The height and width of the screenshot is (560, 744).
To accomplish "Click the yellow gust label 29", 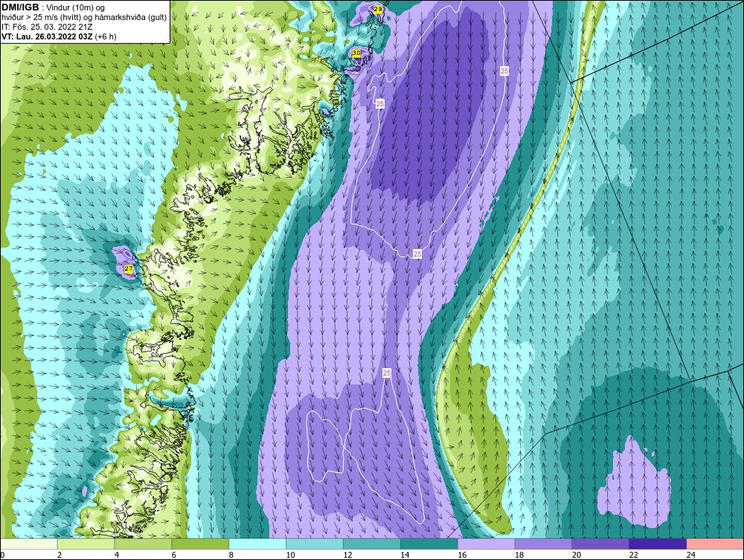I will tap(377, 9).
